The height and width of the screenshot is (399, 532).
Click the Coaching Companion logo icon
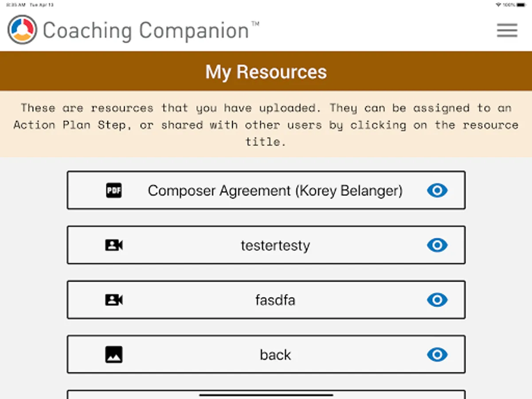[22, 30]
